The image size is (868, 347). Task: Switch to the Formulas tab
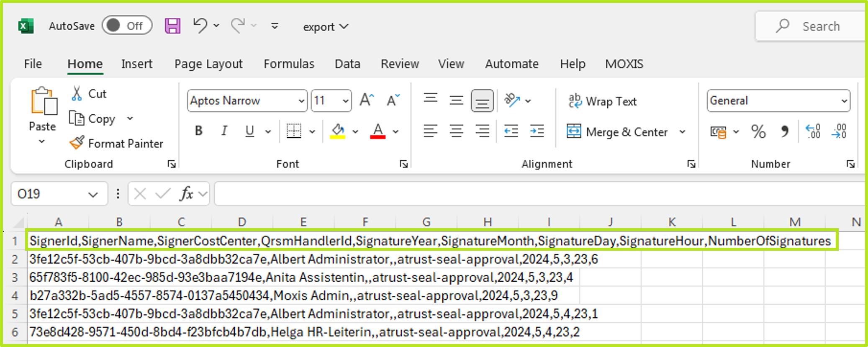(x=289, y=64)
